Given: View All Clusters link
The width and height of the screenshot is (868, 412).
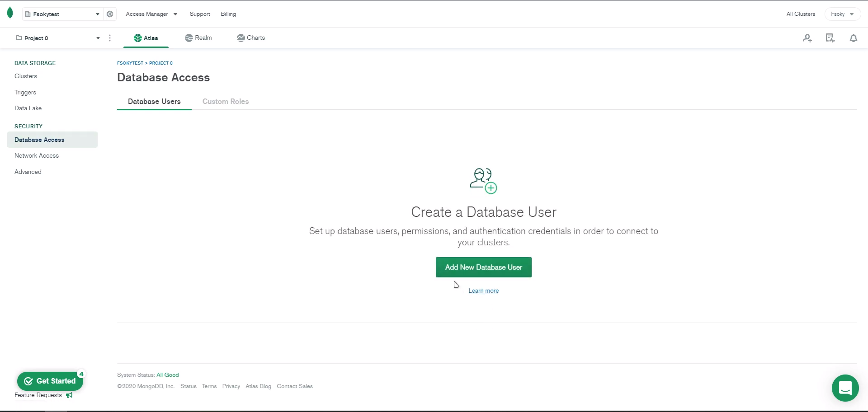Looking at the screenshot, I should click(801, 14).
